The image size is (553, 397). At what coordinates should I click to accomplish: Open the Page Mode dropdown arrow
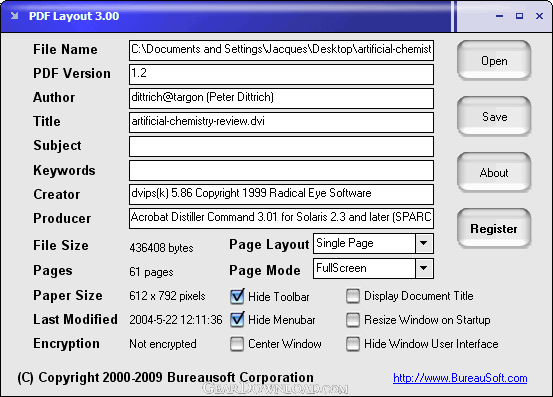click(424, 268)
